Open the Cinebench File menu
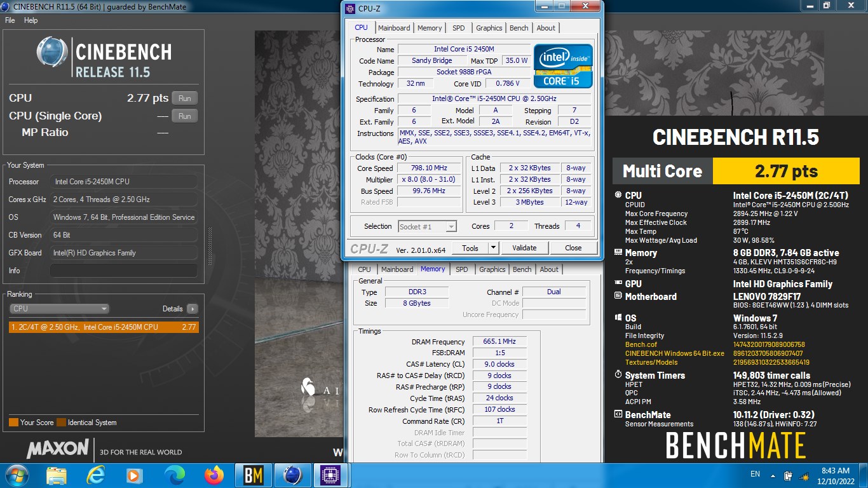The width and height of the screenshot is (868, 488). pyautogui.click(x=10, y=20)
